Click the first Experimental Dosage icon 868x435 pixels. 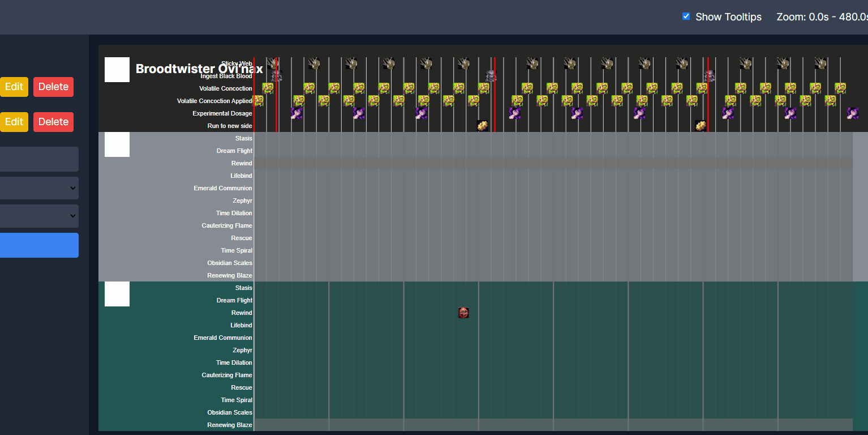click(297, 113)
